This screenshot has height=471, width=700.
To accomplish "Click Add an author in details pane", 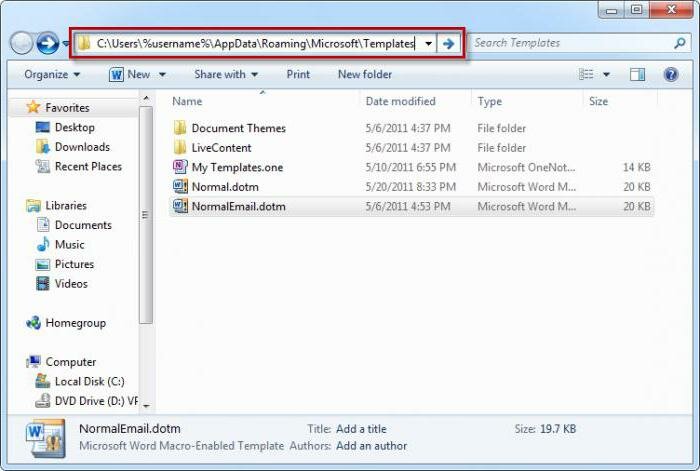I will pos(371,446).
